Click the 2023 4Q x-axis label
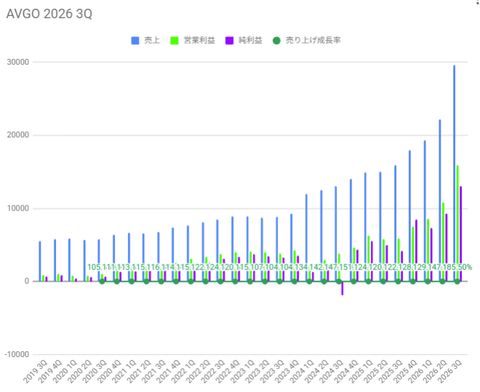Image resolution: width=480 pixels, height=392 pixels. point(287,371)
